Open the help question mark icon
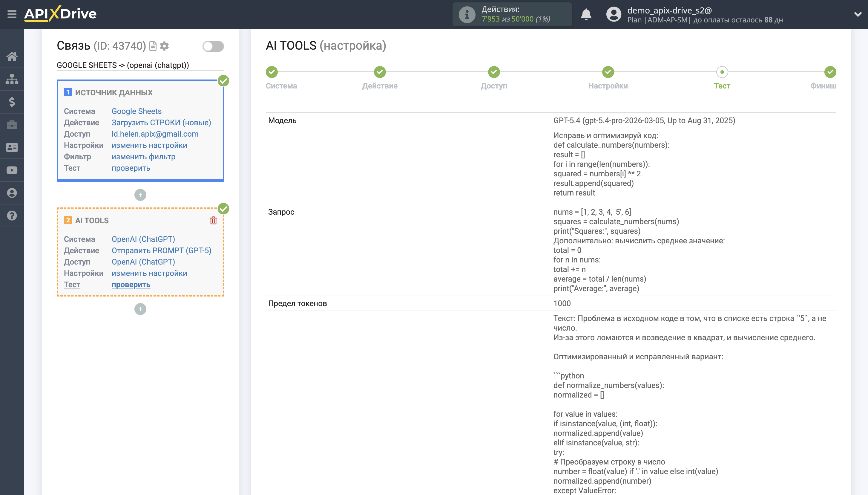868x495 pixels. (x=12, y=216)
